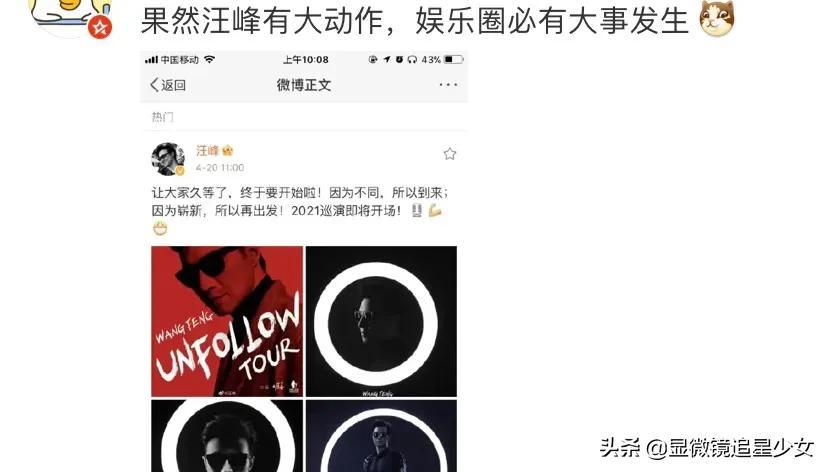Click the battery icon in status bar

[x=454, y=60]
